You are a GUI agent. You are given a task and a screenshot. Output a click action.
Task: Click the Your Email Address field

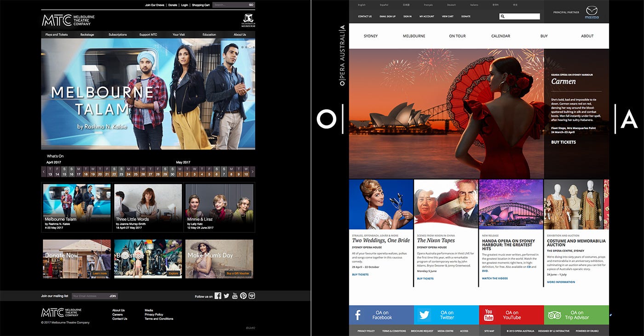(x=90, y=296)
